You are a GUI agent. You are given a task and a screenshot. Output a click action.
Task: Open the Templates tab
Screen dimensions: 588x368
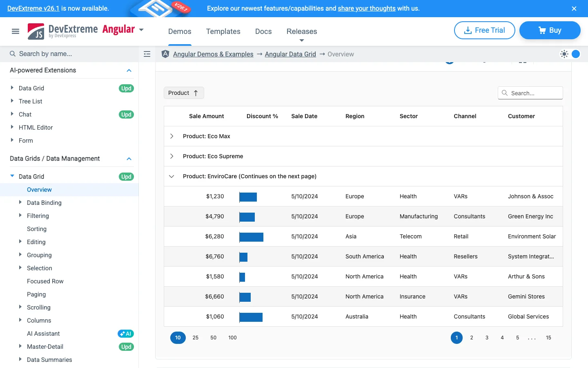point(223,31)
